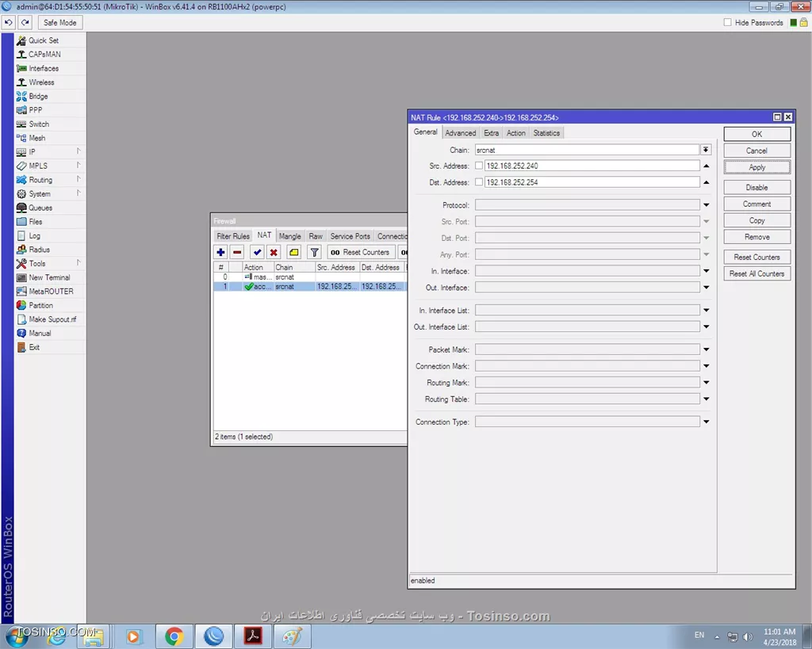Click the volume icon in system tray
This screenshot has width=812, height=649.
pyautogui.click(x=748, y=636)
